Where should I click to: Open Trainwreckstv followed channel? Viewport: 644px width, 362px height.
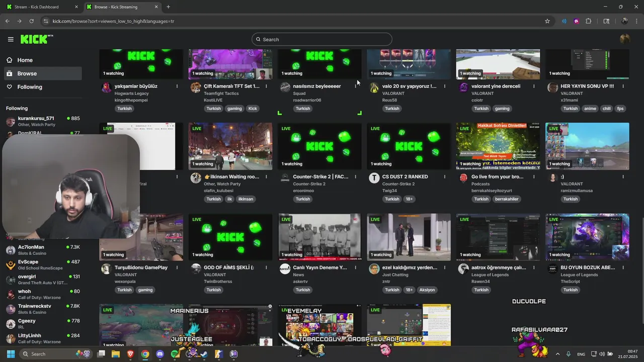click(43, 309)
